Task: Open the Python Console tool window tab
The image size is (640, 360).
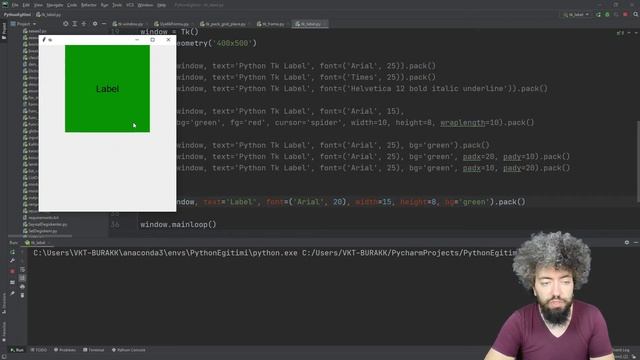Action: click(129, 350)
